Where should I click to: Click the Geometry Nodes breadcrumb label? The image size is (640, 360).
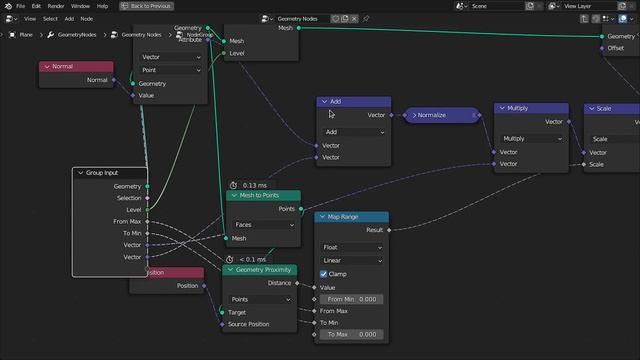[x=141, y=35]
